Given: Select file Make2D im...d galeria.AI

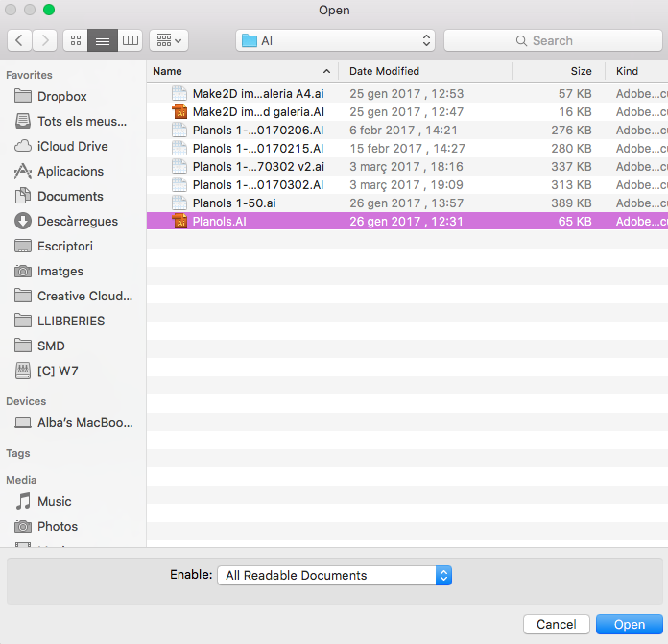Looking at the screenshot, I should click(407, 112).
